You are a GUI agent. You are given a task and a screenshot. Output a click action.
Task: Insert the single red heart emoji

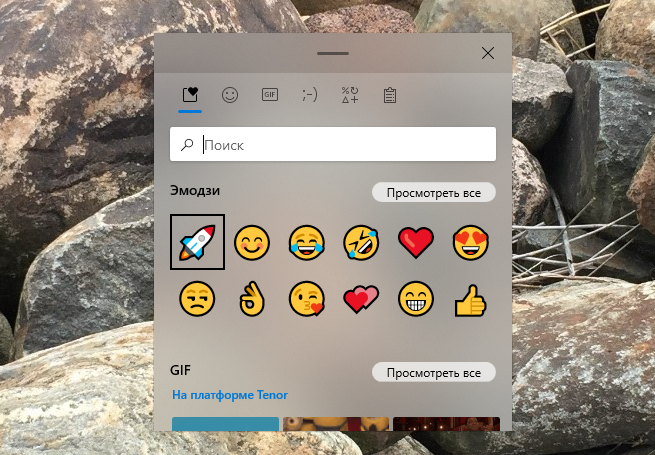click(416, 243)
